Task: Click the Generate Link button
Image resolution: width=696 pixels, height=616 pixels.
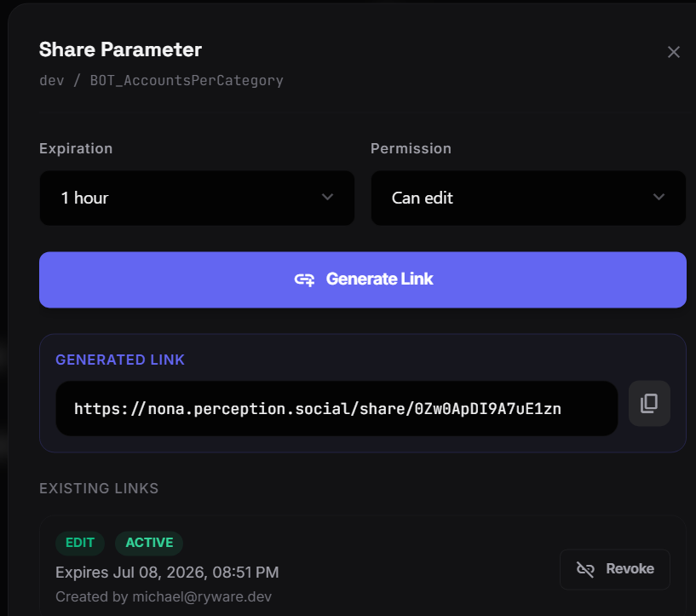Action: pyautogui.click(x=363, y=279)
